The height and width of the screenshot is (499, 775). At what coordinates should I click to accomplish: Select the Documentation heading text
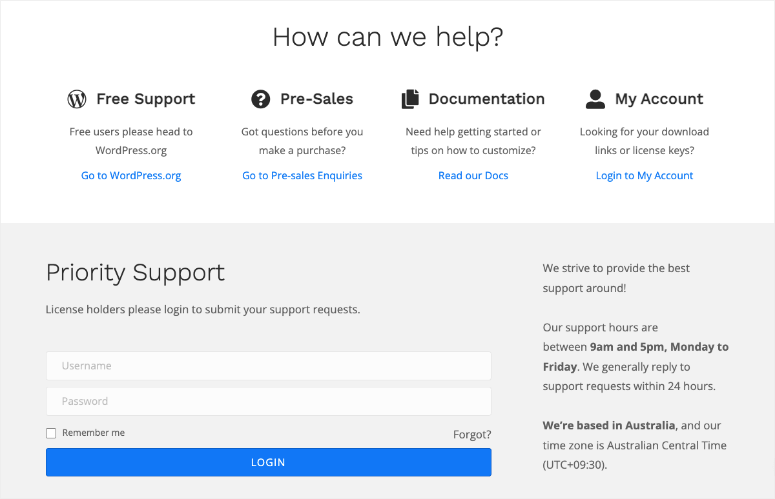486,99
